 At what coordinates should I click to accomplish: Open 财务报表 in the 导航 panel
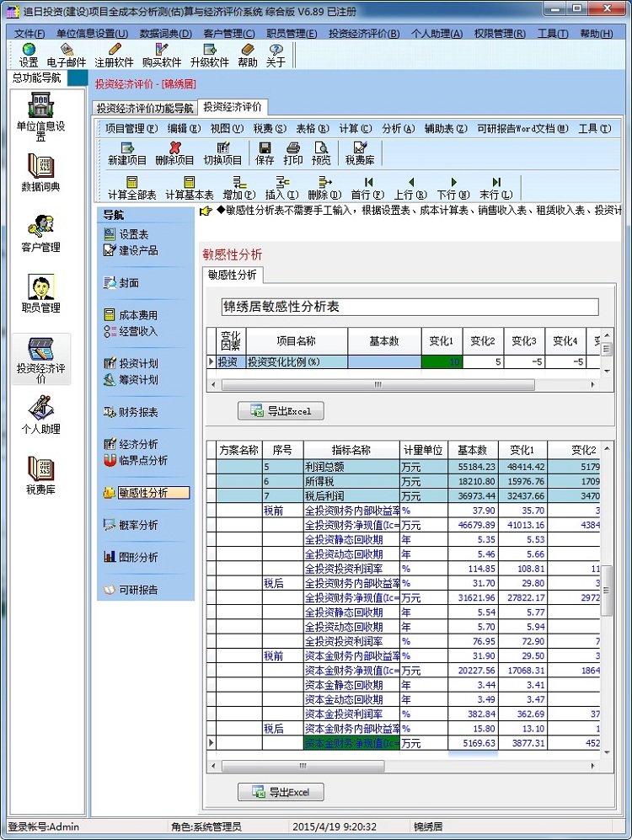click(131, 412)
